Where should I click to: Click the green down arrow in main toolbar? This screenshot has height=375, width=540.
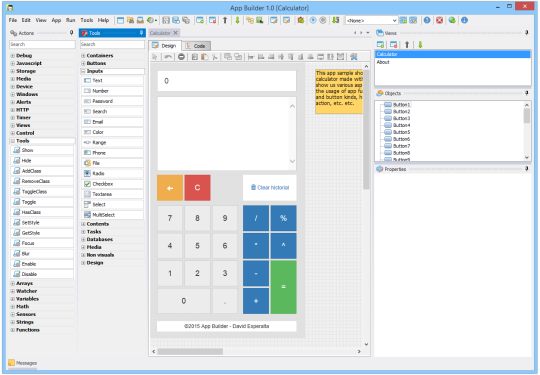pyautogui.click(x=237, y=20)
